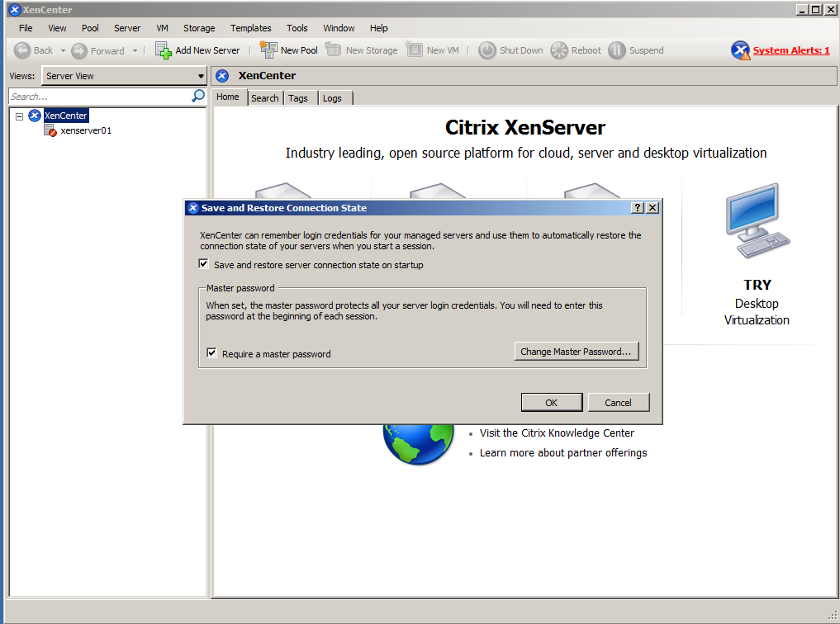Switch to the Logs tab
Viewport: 840px width, 624px height.
pyautogui.click(x=332, y=98)
